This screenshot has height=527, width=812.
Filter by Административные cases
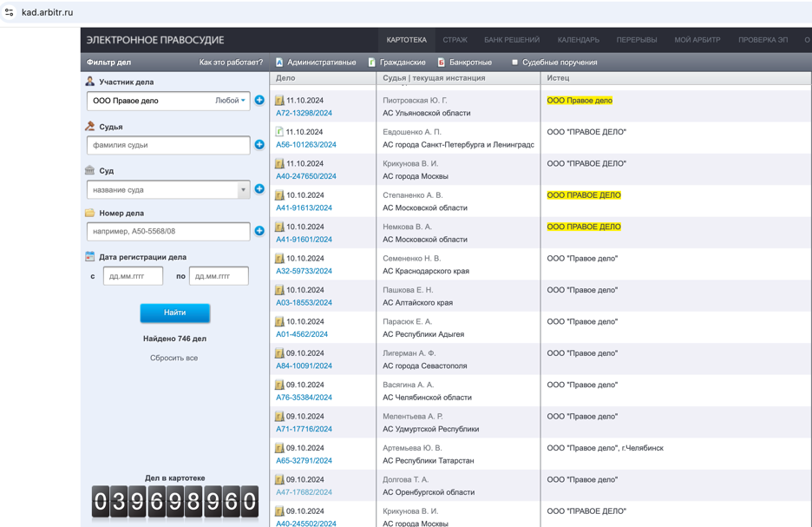316,63
